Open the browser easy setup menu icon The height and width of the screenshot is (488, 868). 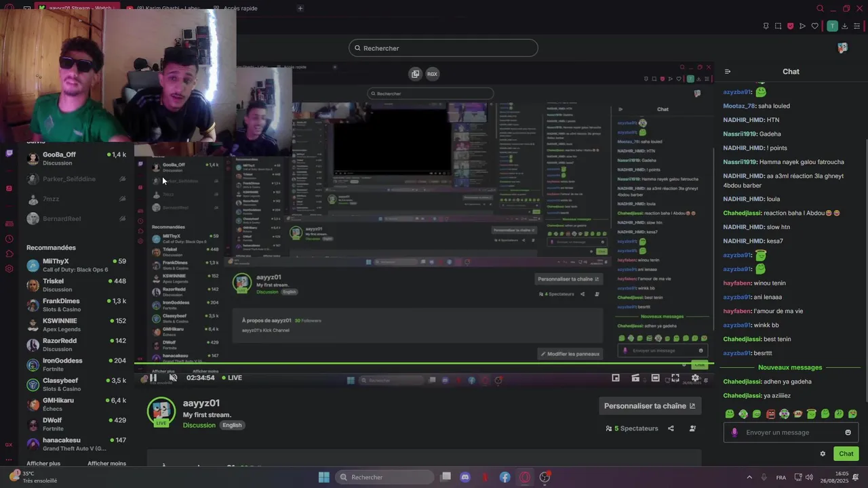click(857, 26)
